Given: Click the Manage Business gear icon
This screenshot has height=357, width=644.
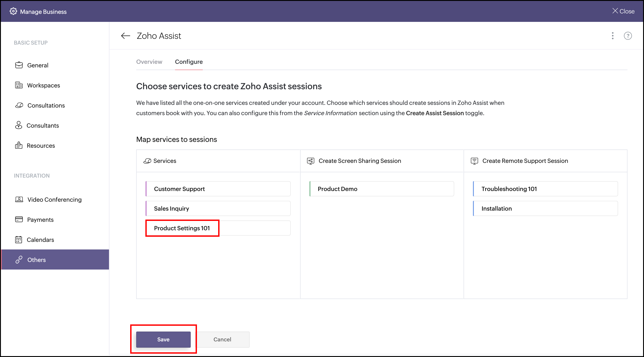Looking at the screenshot, I should 13,11.
